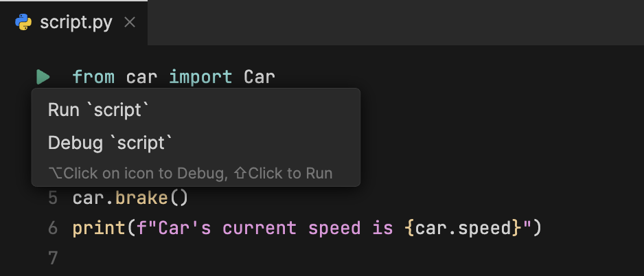This screenshot has height=276, width=644.
Task: Click the "from" keyword on first line
Action: click(93, 76)
